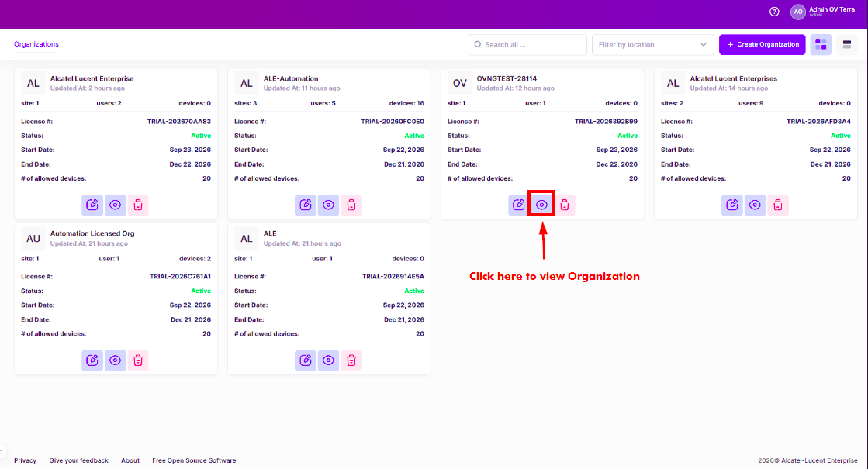Screen dimensions: 868x469
Task: Select license number TRIAL-20260FC0E0
Action: (x=393, y=121)
